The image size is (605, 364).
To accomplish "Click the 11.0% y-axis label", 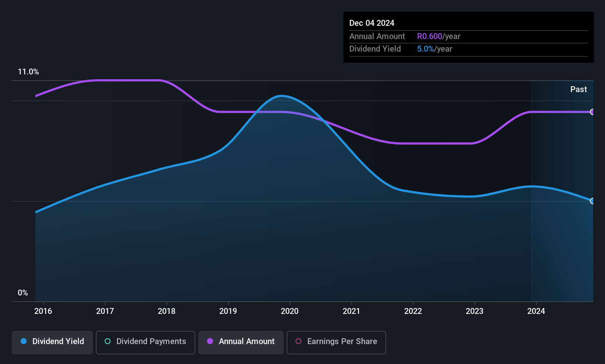I will 28,72.
